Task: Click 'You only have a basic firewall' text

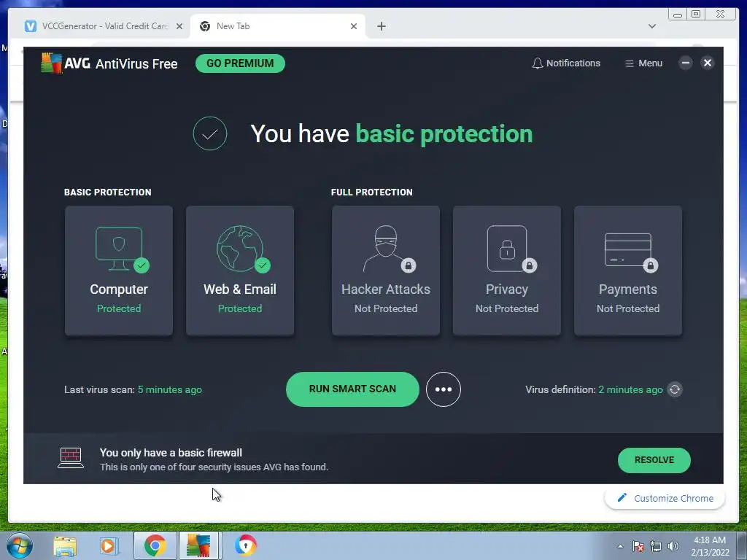Action: click(x=171, y=453)
